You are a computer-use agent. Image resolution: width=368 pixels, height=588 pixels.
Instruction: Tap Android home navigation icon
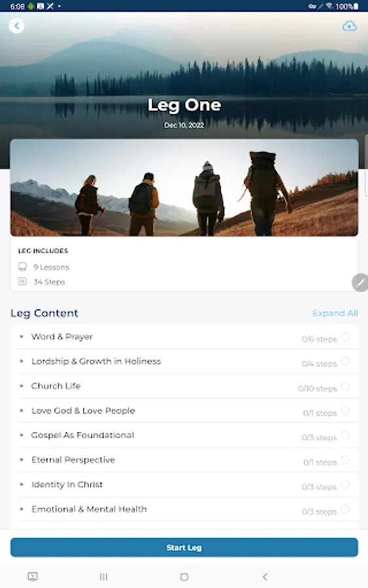(184, 577)
